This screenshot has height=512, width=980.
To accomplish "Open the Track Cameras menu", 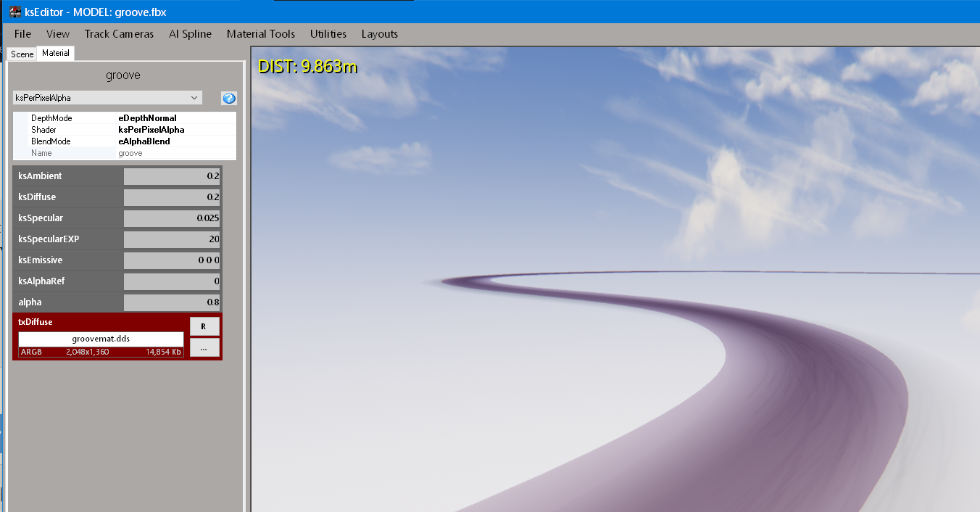I will (x=119, y=34).
